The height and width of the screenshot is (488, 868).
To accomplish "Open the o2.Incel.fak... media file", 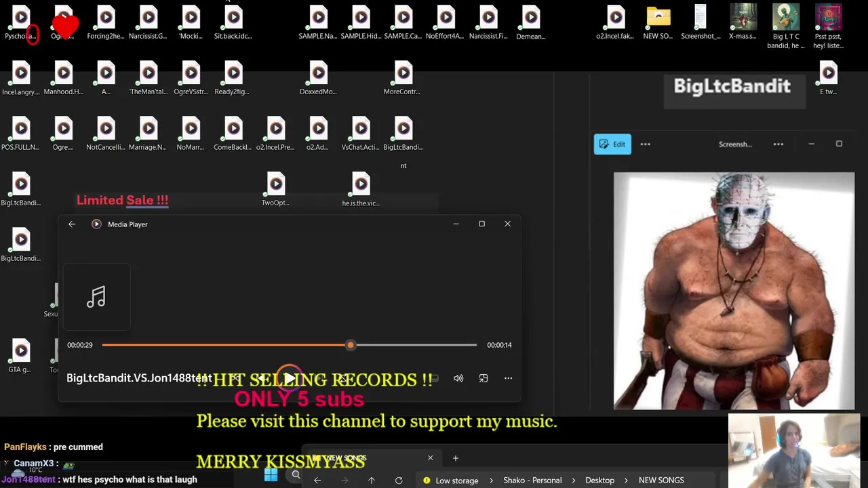I will coord(616,23).
